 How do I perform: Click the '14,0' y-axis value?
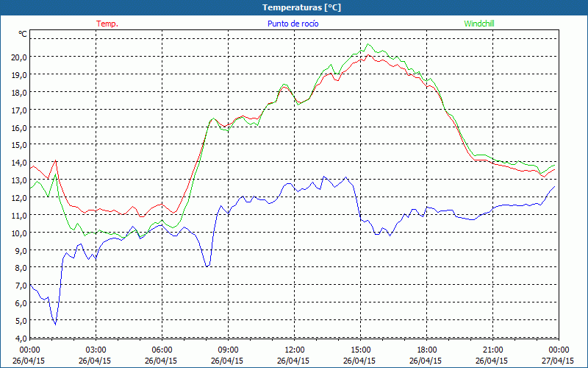pyautogui.click(x=19, y=163)
